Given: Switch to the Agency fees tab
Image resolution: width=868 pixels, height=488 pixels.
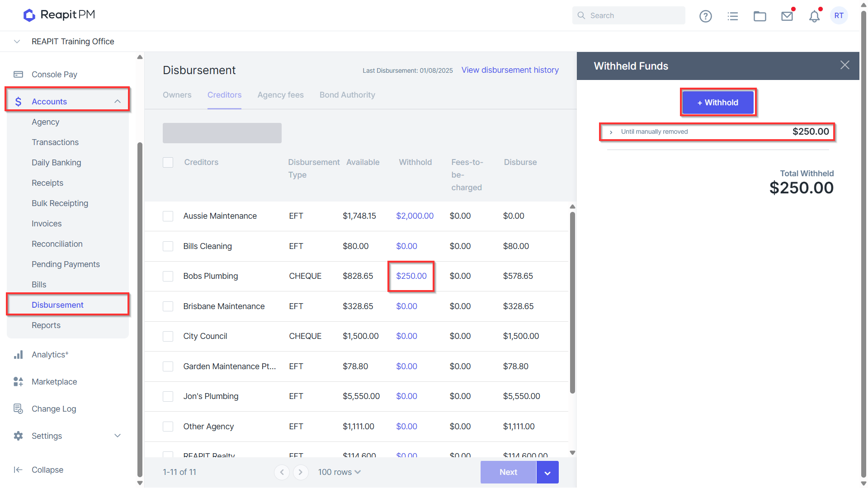Looking at the screenshot, I should coord(280,95).
